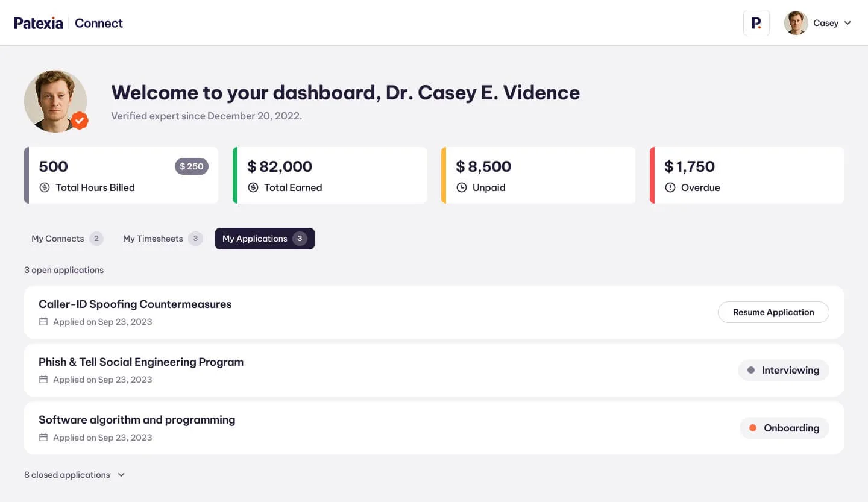Open the My Timesheets tab
Viewport: 868px width, 502px height.
coord(154,239)
